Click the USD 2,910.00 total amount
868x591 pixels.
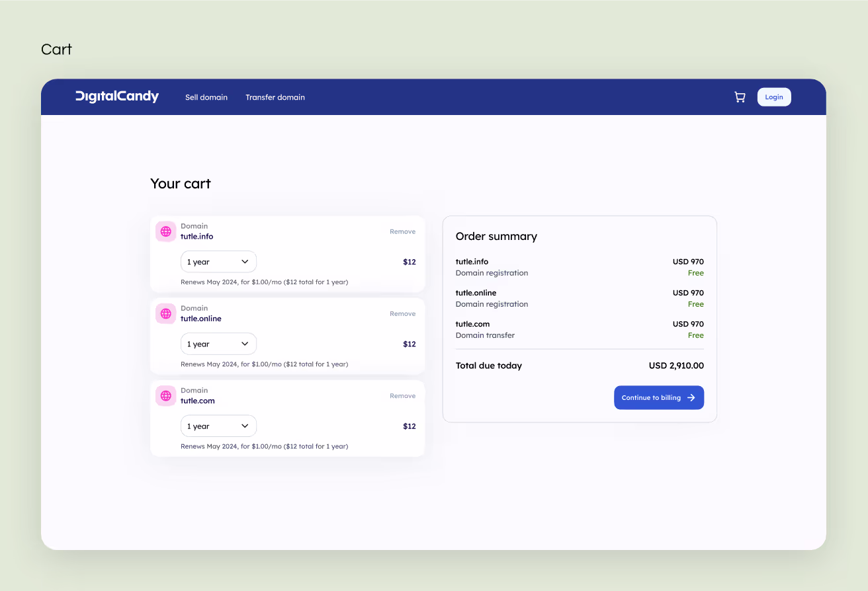(676, 366)
